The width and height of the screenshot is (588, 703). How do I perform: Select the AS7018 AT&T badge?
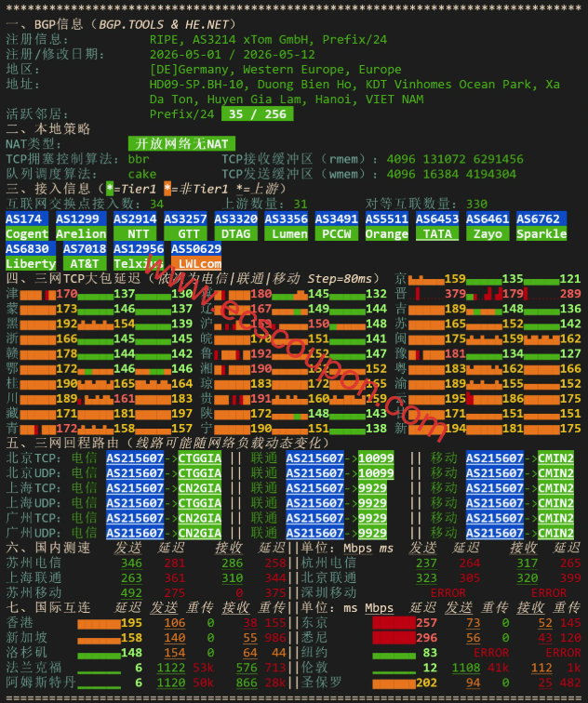pos(85,256)
